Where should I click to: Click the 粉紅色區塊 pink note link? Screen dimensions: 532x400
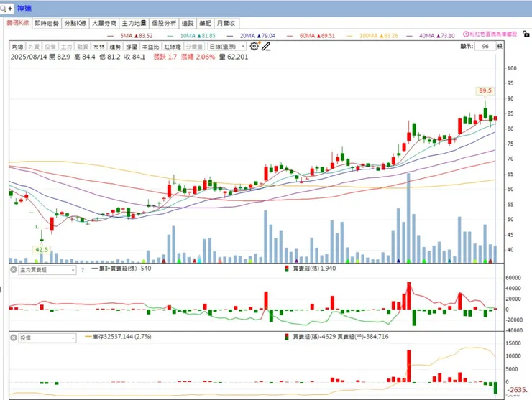click(493, 34)
